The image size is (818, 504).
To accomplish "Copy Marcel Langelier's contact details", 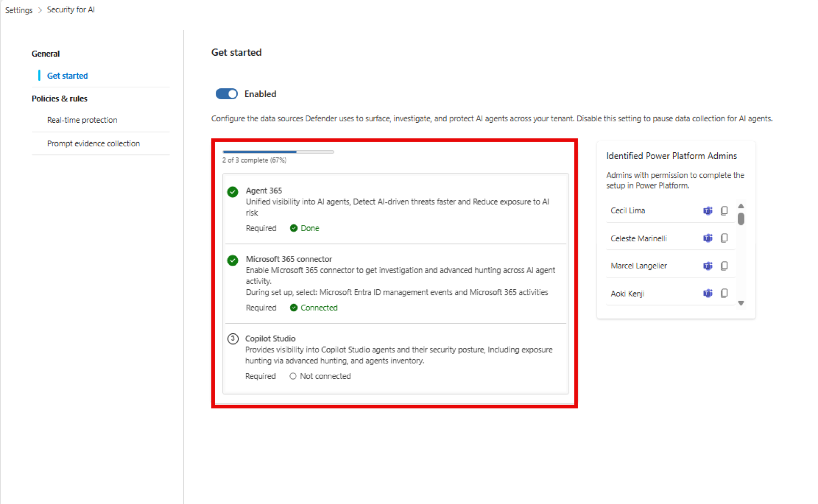I will [724, 266].
